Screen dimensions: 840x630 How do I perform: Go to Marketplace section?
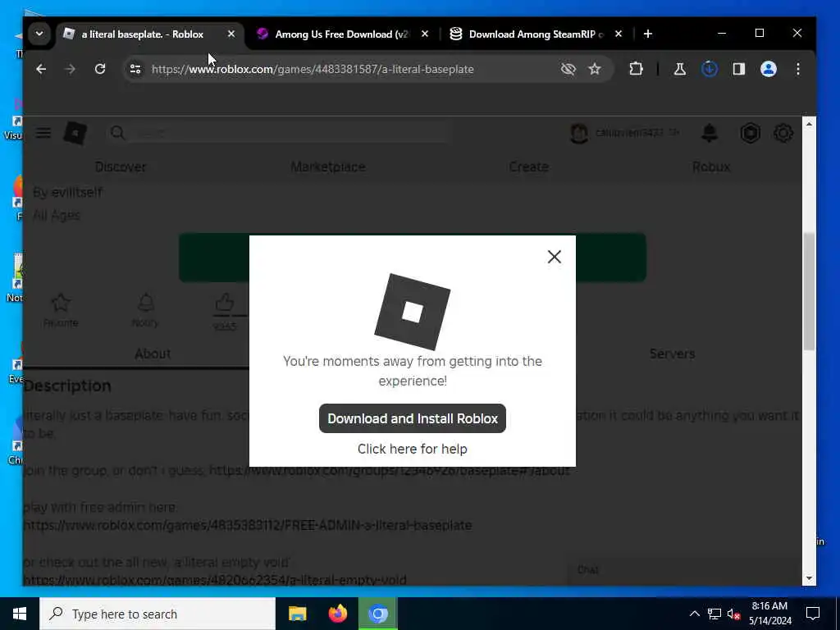328,167
